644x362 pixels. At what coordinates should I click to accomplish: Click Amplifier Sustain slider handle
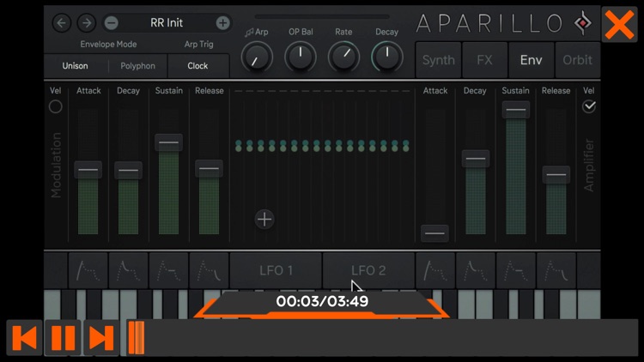tap(515, 110)
